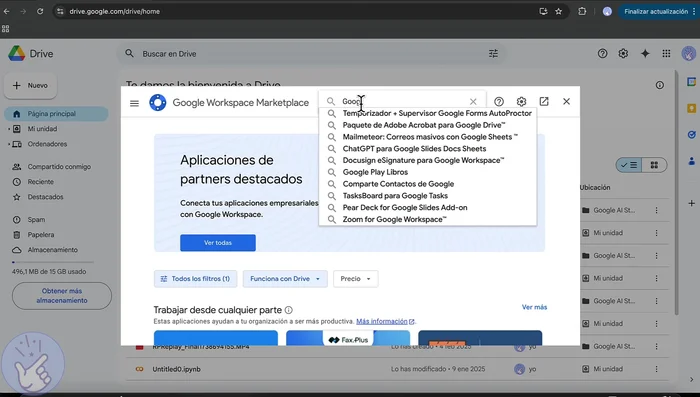This screenshot has height=397, width=700.
Task: Select suggestion Mailmeteor Correos masivos
Action: pyautogui.click(x=428, y=137)
